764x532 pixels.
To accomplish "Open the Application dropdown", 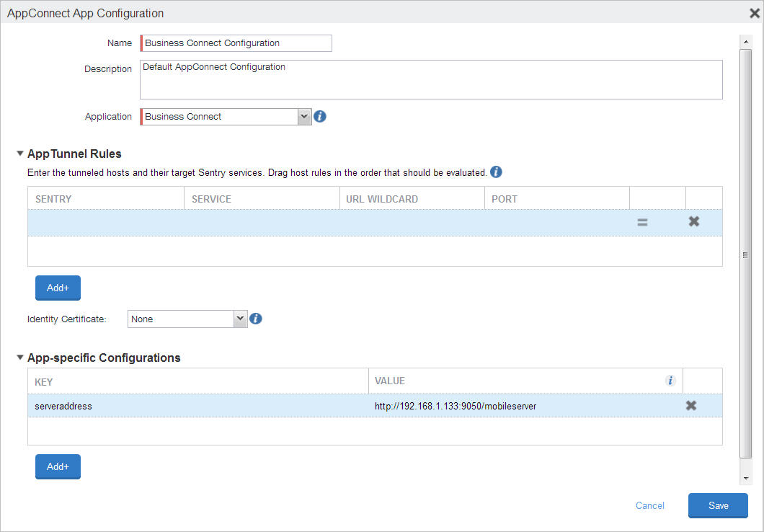I will point(303,116).
